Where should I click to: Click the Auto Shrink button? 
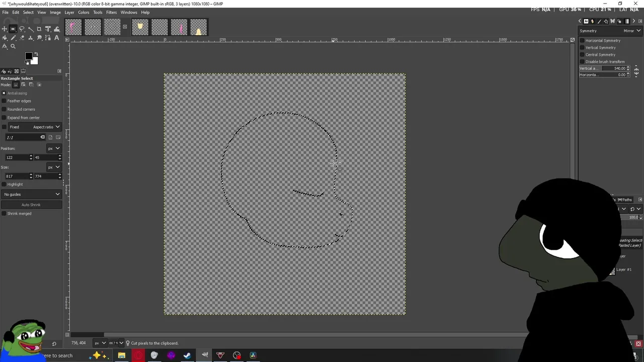[31, 205]
